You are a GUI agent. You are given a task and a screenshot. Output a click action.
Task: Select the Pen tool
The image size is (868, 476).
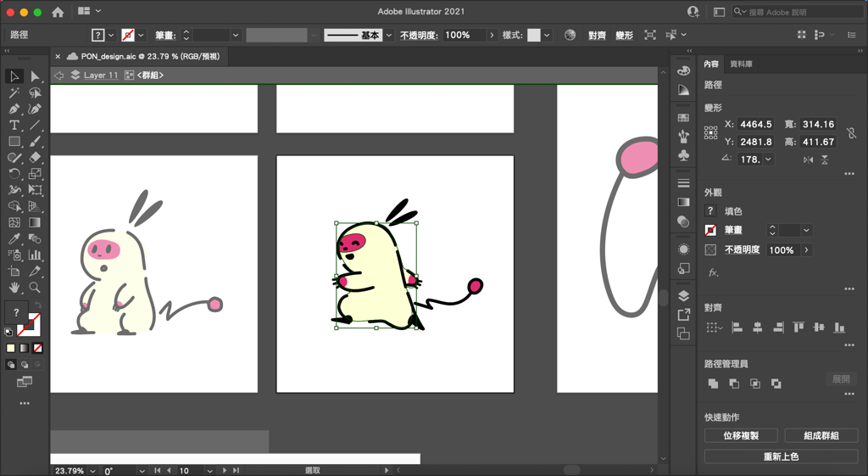click(x=14, y=109)
